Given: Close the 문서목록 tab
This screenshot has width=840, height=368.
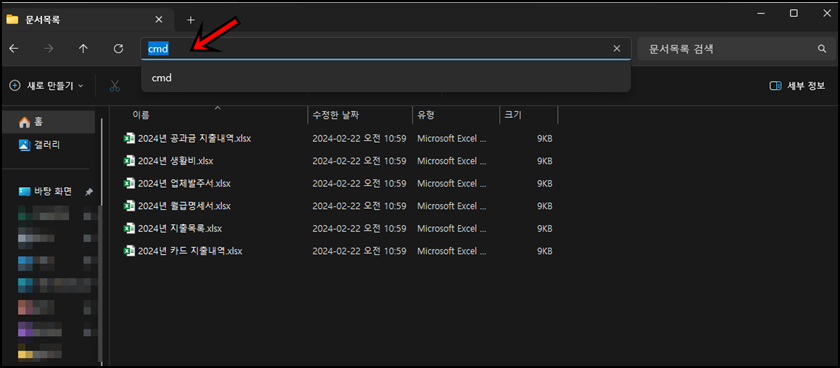Looking at the screenshot, I should (x=159, y=19).
